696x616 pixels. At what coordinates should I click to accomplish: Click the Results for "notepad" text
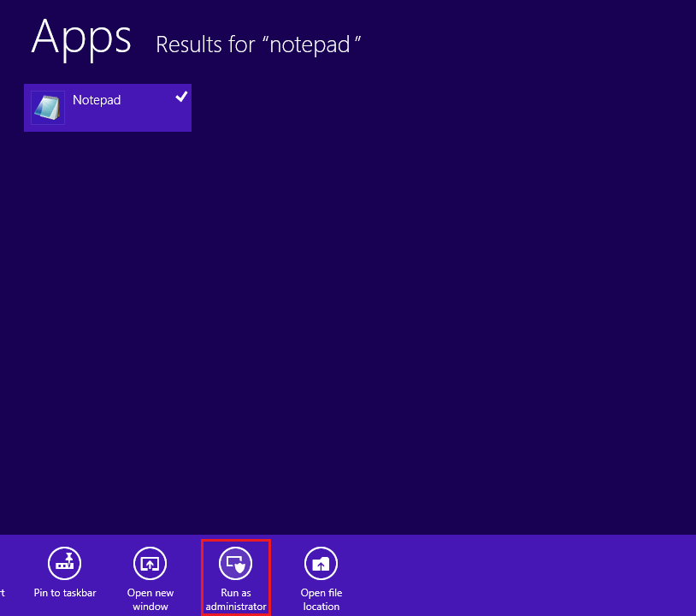pyautogui.click(x=258, y=44)
